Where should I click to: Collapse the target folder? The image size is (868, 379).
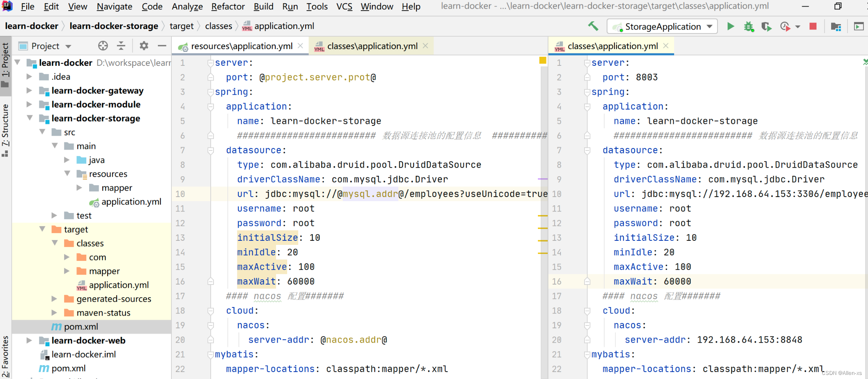point(42,229)
